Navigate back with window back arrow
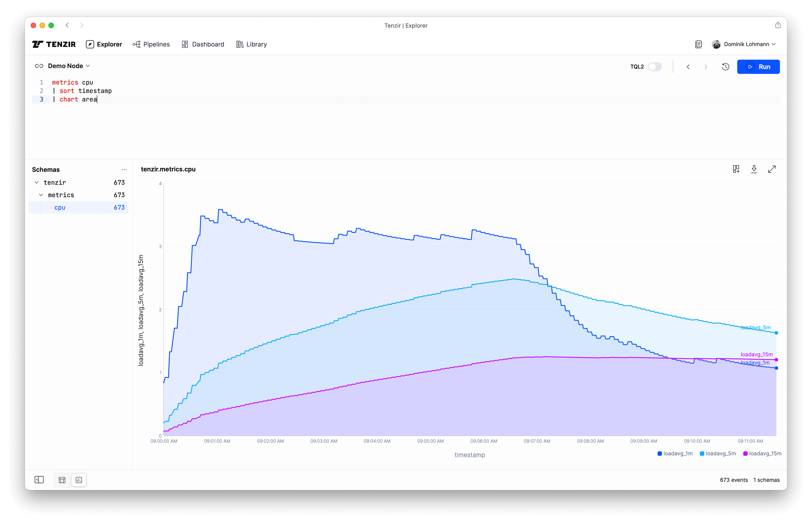The height and width of the screenshot is (523, 812). click(67, 25)
